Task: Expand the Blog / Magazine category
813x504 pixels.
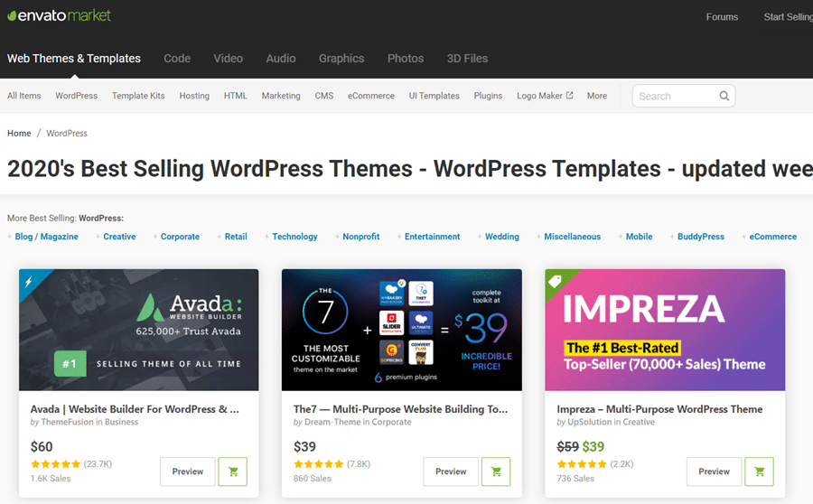Action: [46, 237]
